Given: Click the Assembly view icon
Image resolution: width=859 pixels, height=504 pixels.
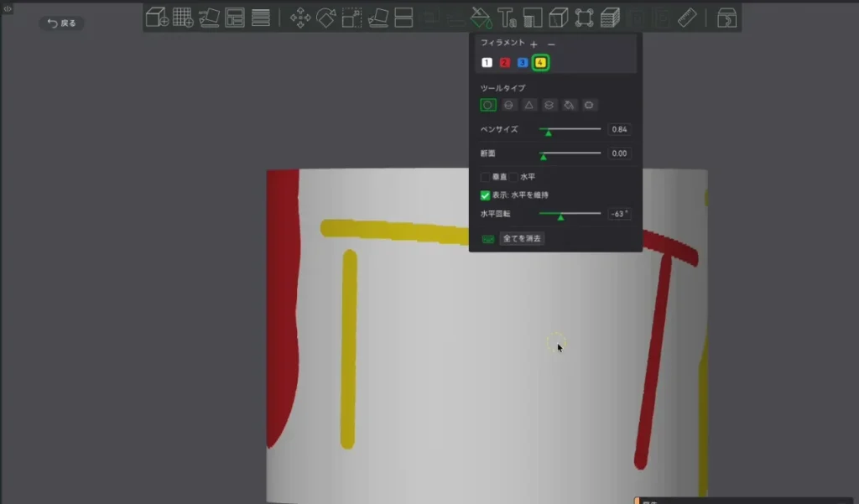Looking at the screenshot, I should click(x=726, y=18).
